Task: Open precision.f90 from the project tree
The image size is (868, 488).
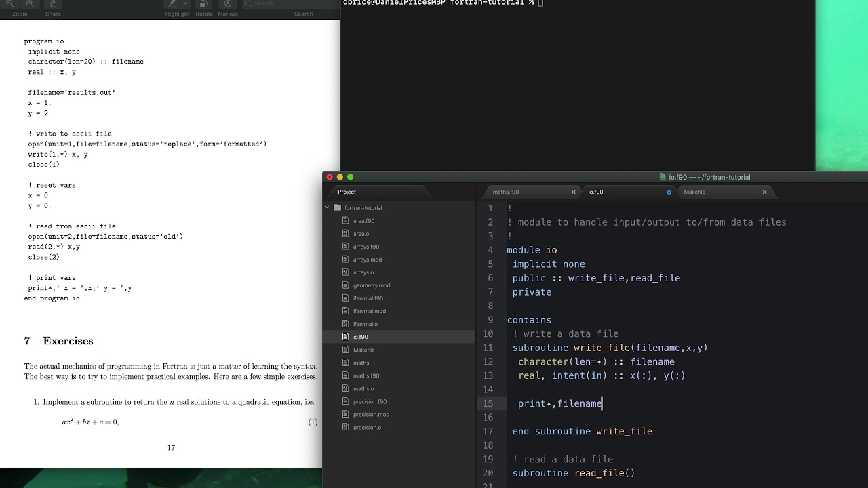Action: pos(370,401)
